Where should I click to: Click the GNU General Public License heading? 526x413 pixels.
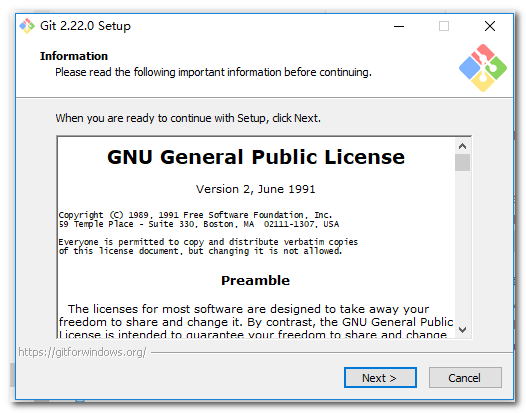(x=256, y=157)
